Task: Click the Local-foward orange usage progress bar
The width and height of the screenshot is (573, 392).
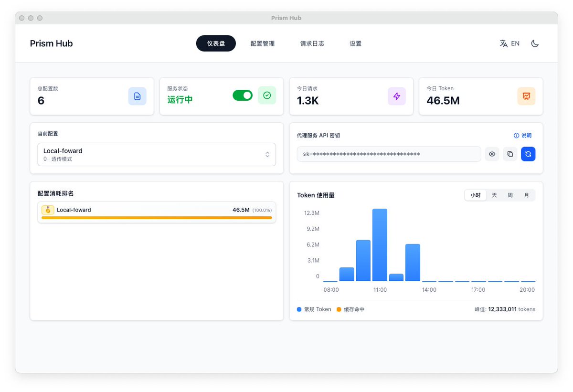Action: click(157, 218)
